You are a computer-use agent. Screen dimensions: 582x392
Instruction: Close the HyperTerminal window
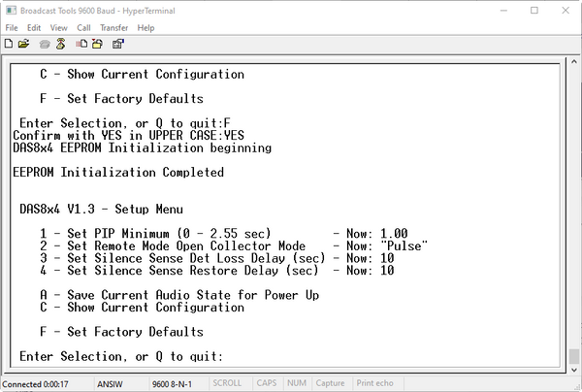(x=566, y=11)
